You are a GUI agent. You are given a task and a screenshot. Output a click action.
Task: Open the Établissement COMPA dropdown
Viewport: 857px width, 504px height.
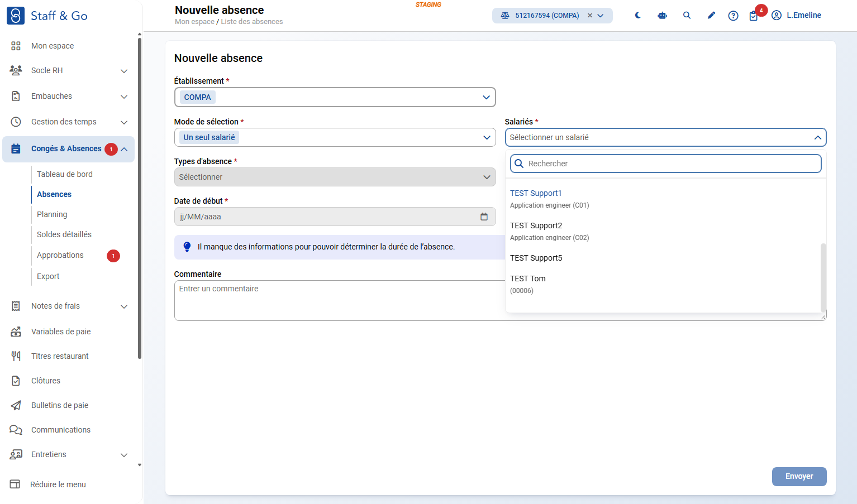point(335,97)
